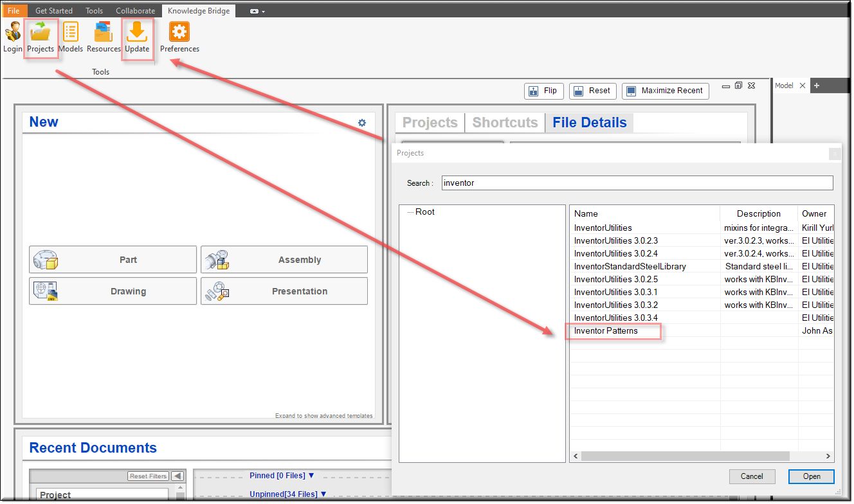Open the ribbon display options dropdown
Image resolution: width=854 pixels, height=504 pixels.
tap(257, 12)
